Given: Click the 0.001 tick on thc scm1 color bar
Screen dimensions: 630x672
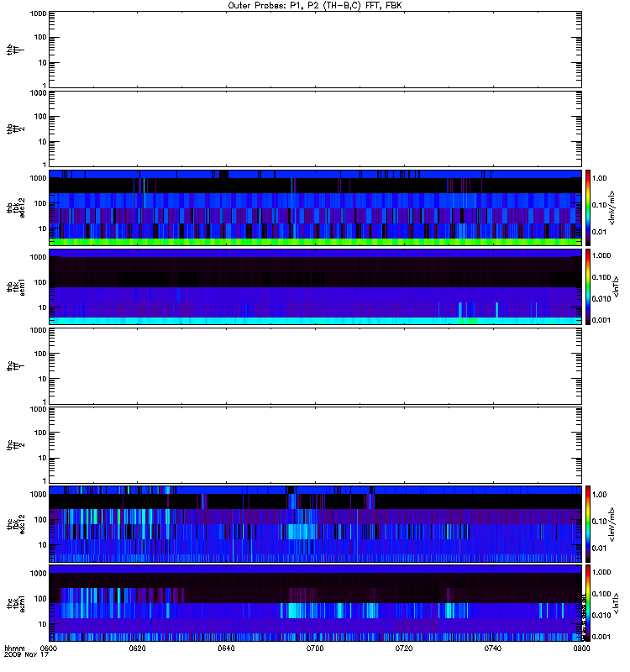Looking at the screenshot, I should pyautogui.click(x=601, y=637).
